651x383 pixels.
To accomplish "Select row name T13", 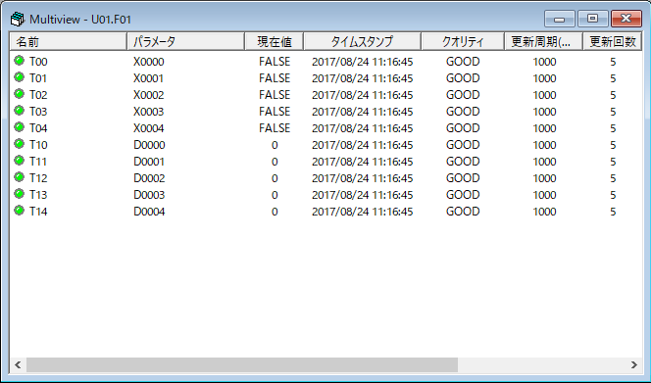I will (38, 194).
